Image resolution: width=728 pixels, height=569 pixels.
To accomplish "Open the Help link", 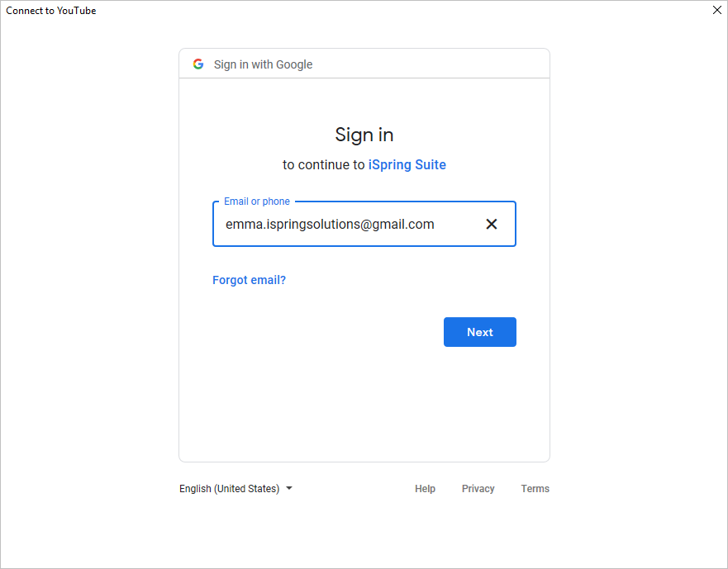I will [x=425, y=488].
